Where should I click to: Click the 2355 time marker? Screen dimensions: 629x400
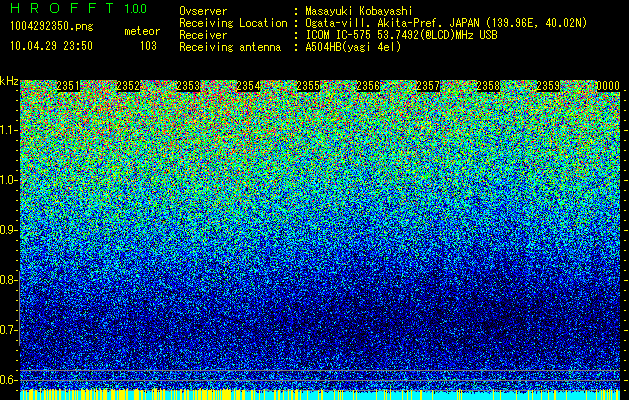308,86
